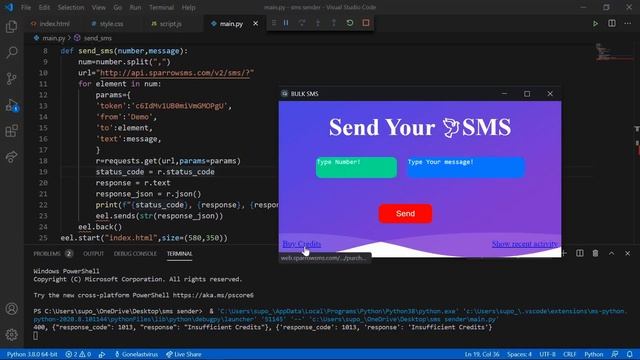Select language mode Python in status bar
The image size is (640, 360).
pyautogui.click(x=593, y=354)
